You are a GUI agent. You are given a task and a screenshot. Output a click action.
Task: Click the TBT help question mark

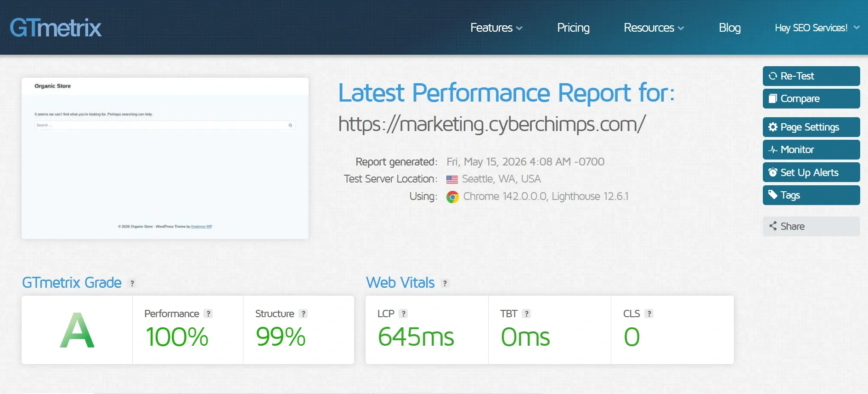[526, 314]
